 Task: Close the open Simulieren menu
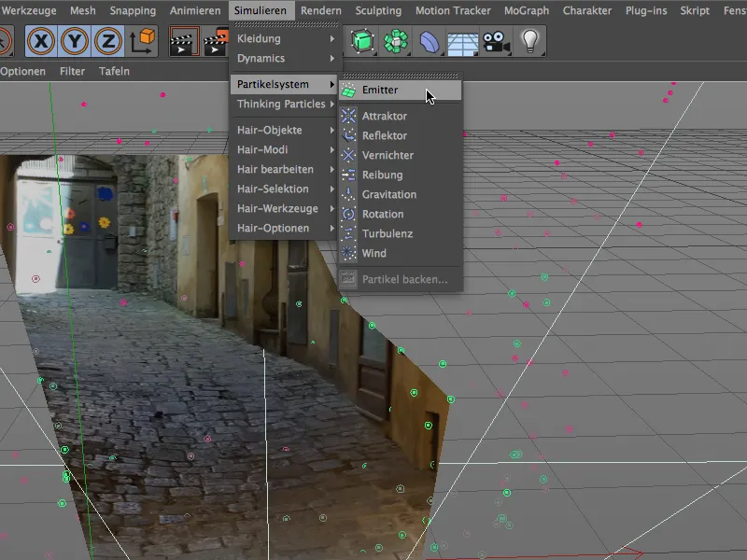261,10
